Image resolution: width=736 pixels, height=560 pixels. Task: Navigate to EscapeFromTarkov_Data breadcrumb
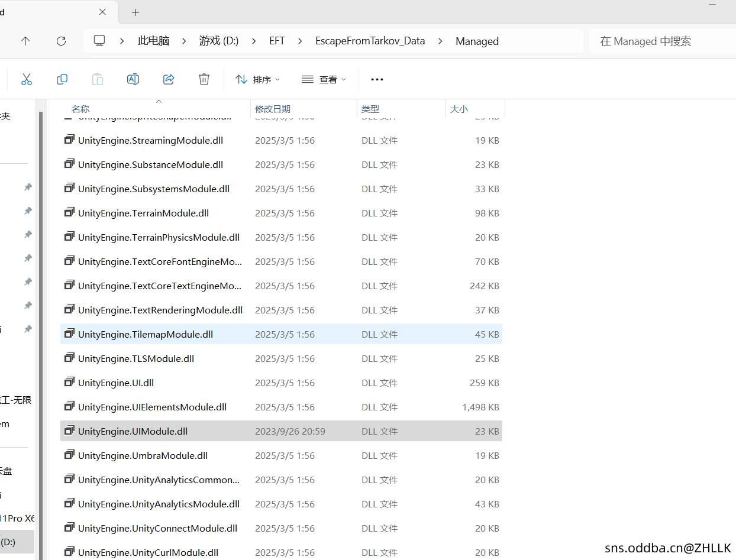pyautogui.click(x=370, y=41)
